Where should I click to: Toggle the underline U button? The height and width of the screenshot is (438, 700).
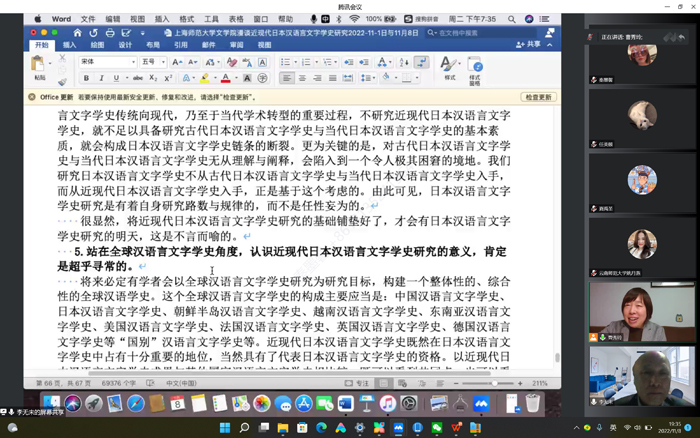tap(117, 77)
